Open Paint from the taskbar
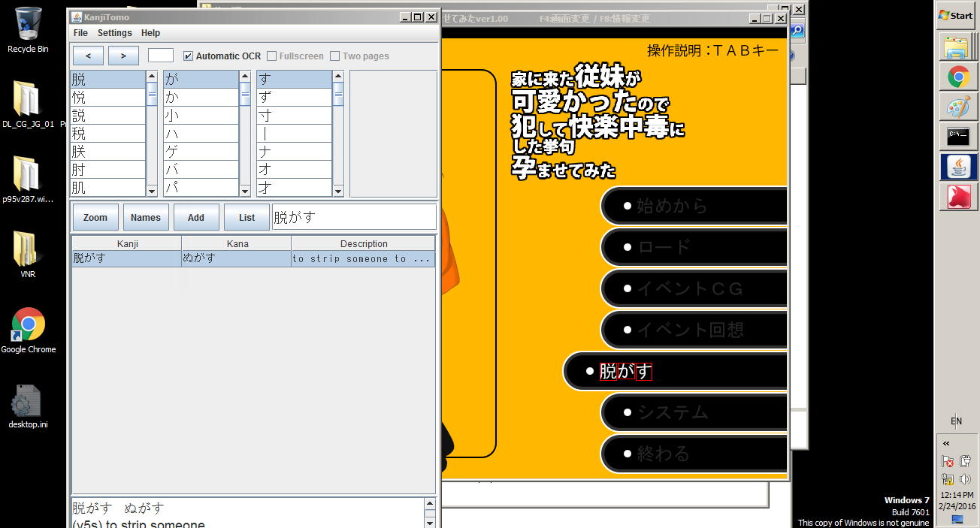The image size is (980, 528). (x=957, y=107)
